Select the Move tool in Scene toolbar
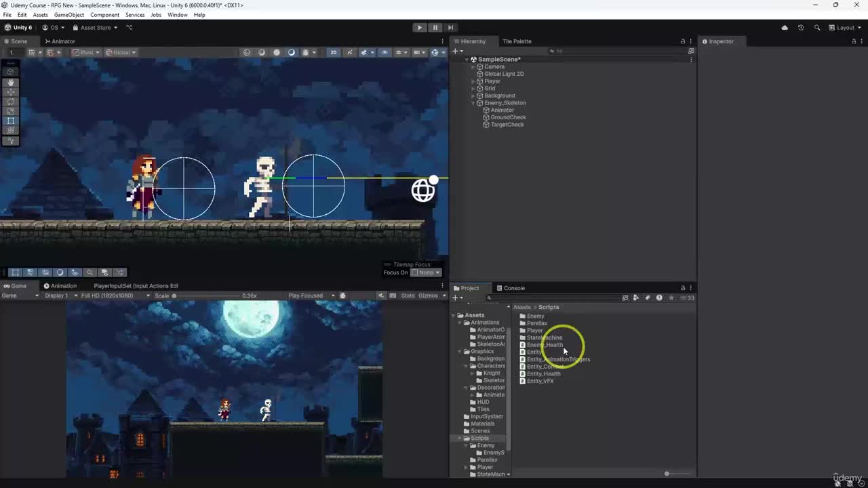This screenshot has height=488, width=868. [11, 91]
